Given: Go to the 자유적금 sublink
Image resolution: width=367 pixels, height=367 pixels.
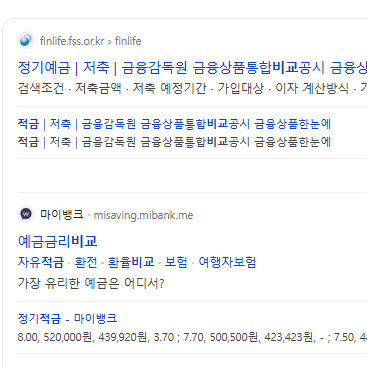Looking at the screenshot, I should 41,262.
